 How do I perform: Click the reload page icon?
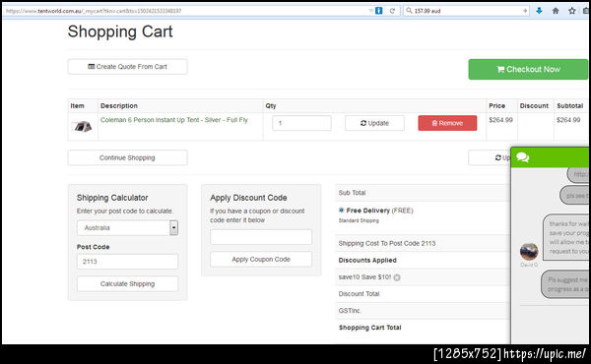(392, 11)
